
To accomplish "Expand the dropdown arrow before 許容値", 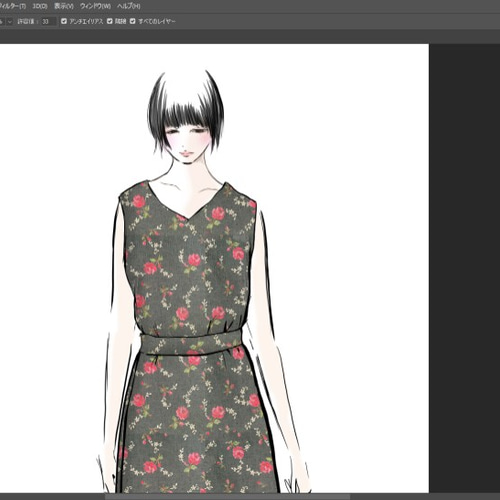I will (10, 22).
